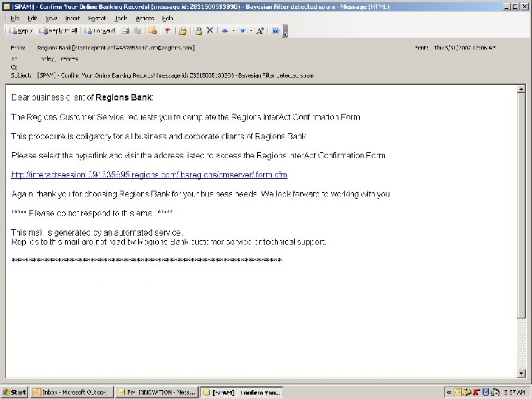Click bold 'Regions Bank' in greeting

[123, 98]
